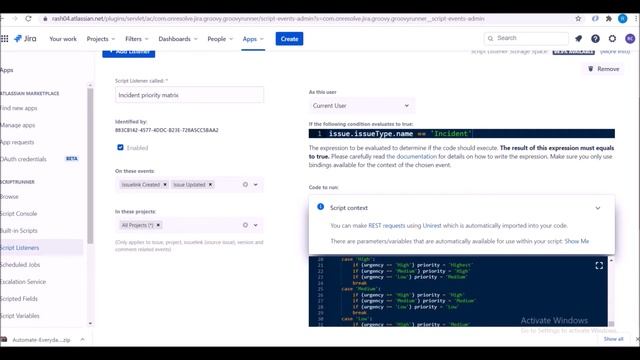Bookmark this page with star icon
The height and width of the screenshot is (360, 640).
point(578,19)
